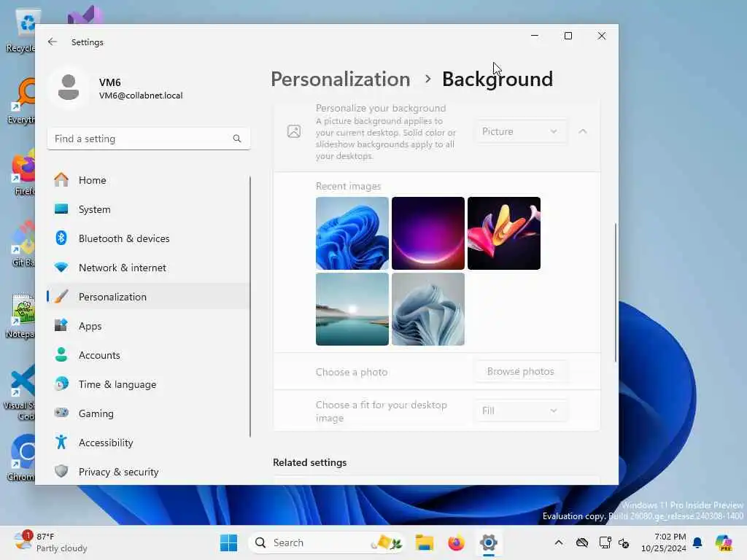
Task: Launch Firefox from the taskbar
Action: (456, 542)
